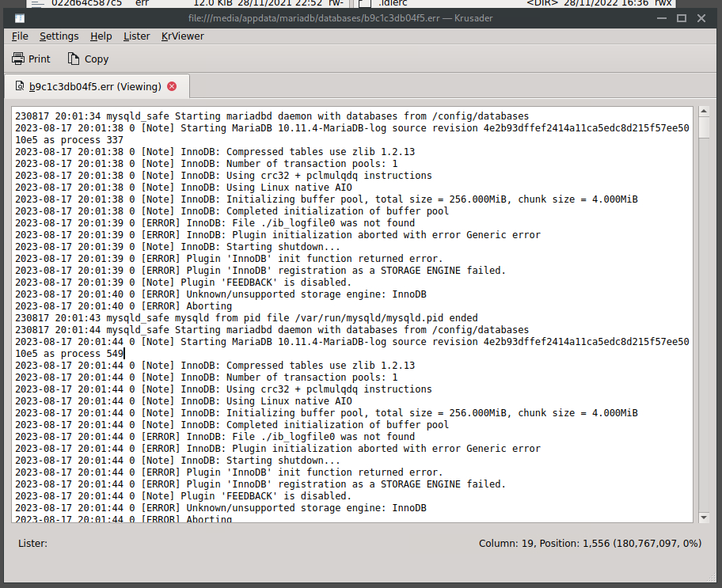Minimize the Krusader viewer window
Screen dimensions: 722x588
(662, 18)
